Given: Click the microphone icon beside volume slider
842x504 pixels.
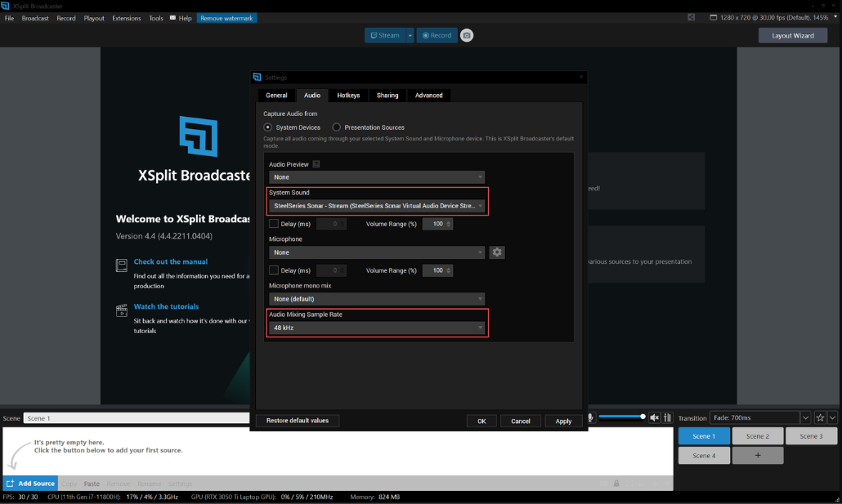Looking at the screenshot, I should pos(591,417).
